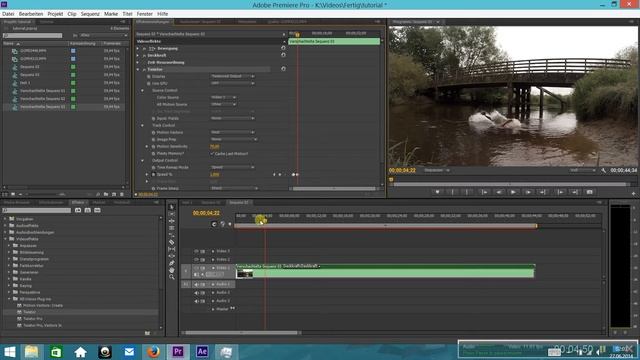Screen dimensions: 640x360
Task: Click the timeline Add Marker icon
Action: point(229,224)
